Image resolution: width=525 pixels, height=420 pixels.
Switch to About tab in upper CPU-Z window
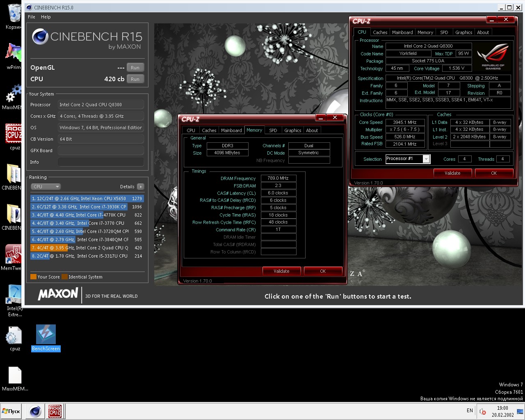pyautogui.click(x=483, y=32)
